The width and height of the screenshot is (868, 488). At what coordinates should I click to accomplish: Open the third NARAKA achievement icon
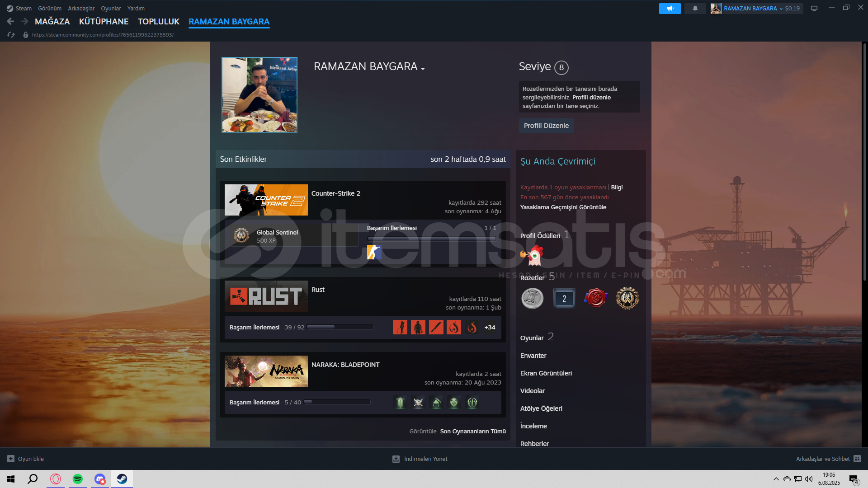pos(436,402)
